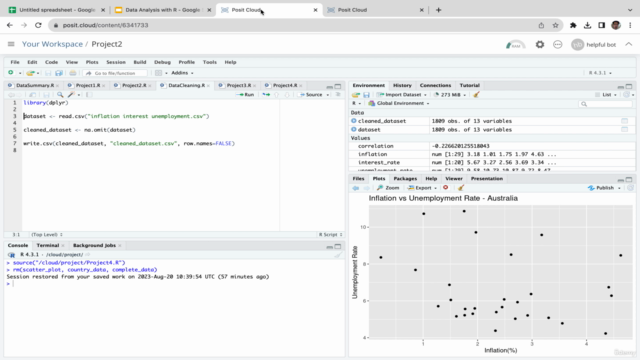Open the List view dropdown in Environment
This screenshot has width=640, height=360.
(x=606, y=95)
